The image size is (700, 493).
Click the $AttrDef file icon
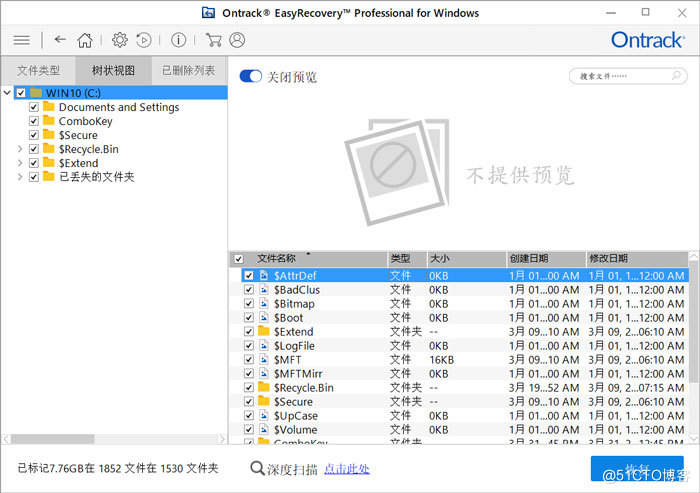[x=264, y=275]
